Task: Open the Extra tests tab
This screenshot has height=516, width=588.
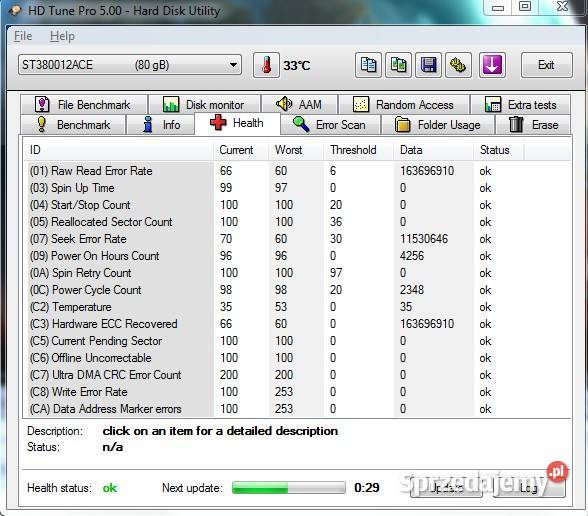Action: point(520,104)
